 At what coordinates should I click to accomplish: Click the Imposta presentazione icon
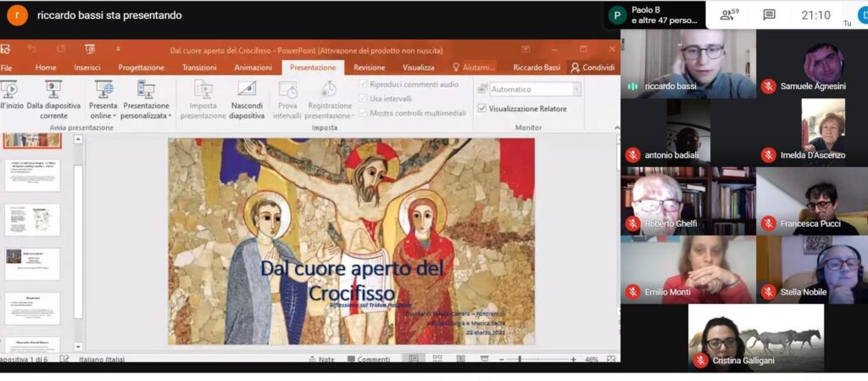(203, 88)
